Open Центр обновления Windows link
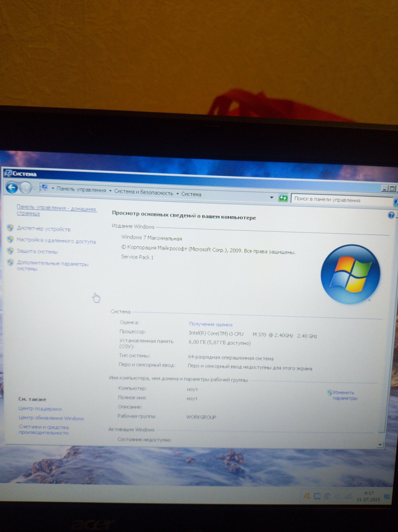Viewport: 398px width, 532px height. pyautogui.click(x=51, y=418)
